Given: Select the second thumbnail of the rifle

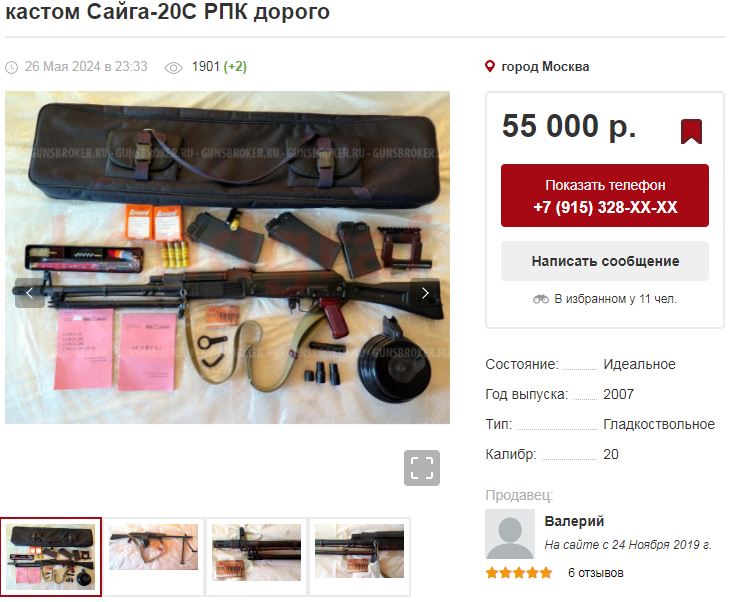Looking at the screenshot, I should pos(153,556).
